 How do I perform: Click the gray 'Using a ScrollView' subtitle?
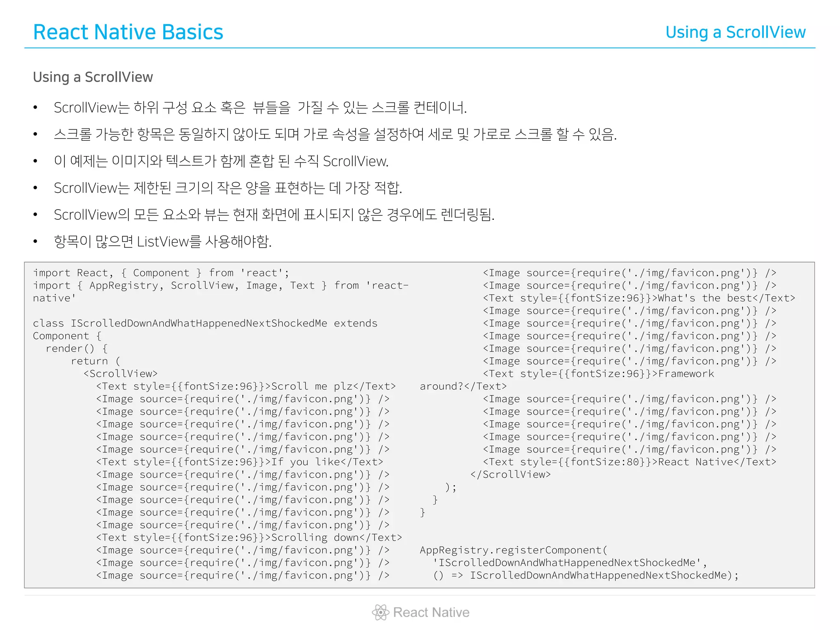[x=93, y=77]
